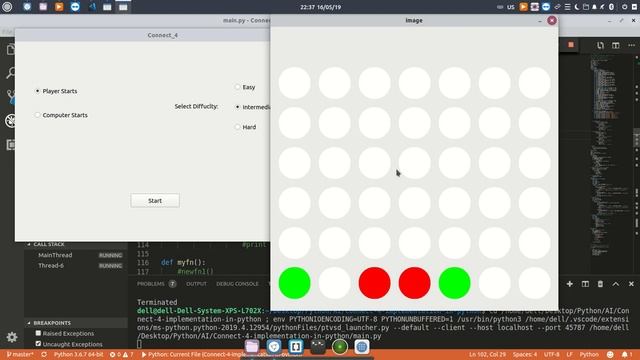
Task: Open VS Code Manage gear icon
Action: 11,337
